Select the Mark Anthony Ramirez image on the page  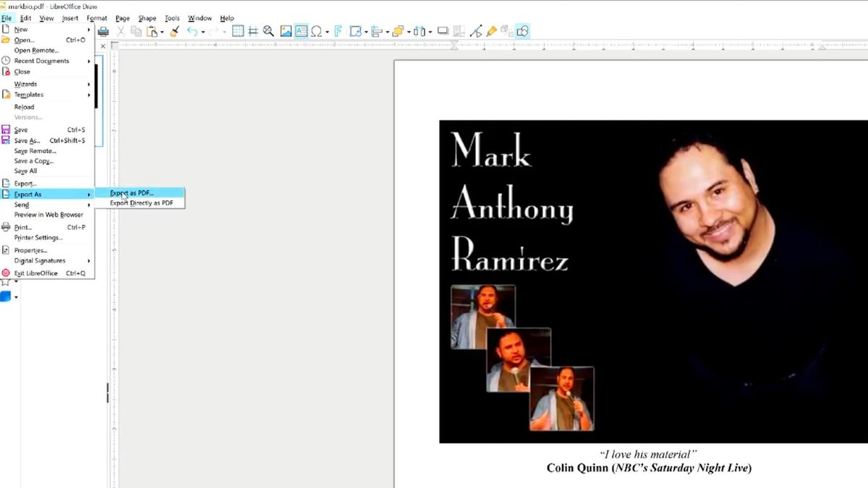coord(651,282)
